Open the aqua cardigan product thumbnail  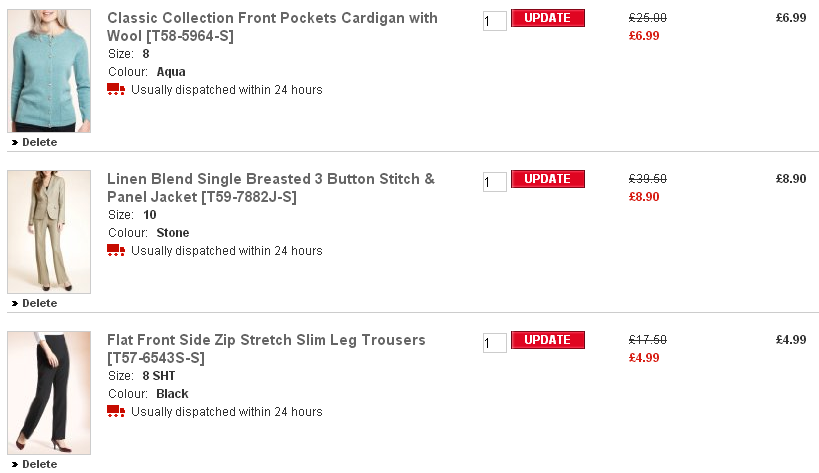pos(49,71)
